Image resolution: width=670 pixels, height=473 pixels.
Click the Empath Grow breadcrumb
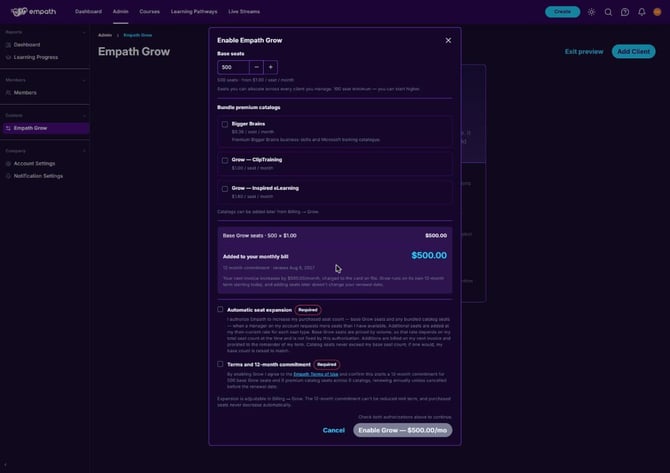pos(138,35)
